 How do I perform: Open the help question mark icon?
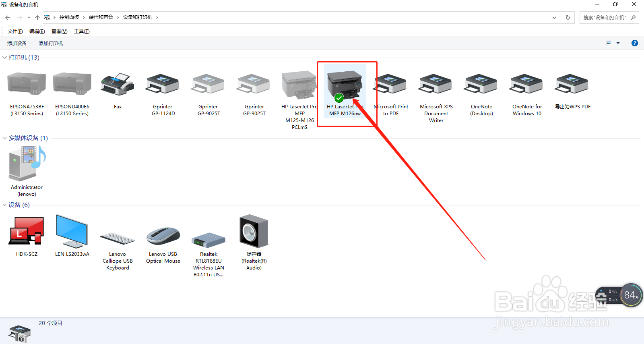(635, 43)
